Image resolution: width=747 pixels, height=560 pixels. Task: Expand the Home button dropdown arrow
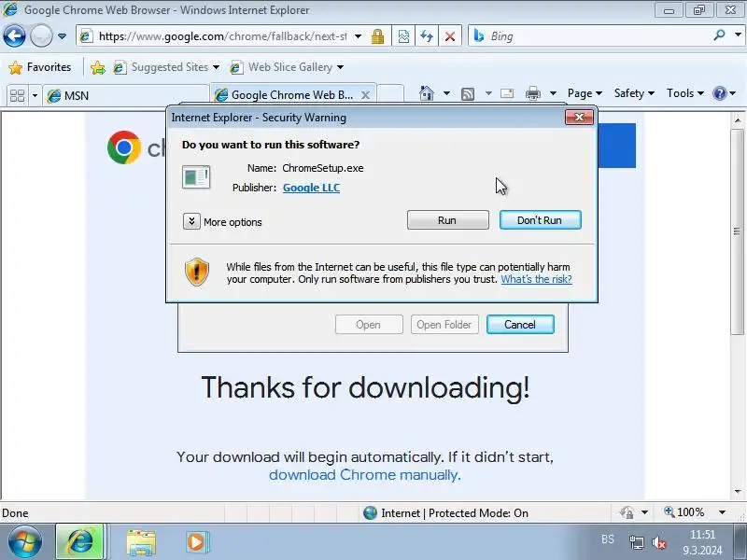[x=446, y=93]
